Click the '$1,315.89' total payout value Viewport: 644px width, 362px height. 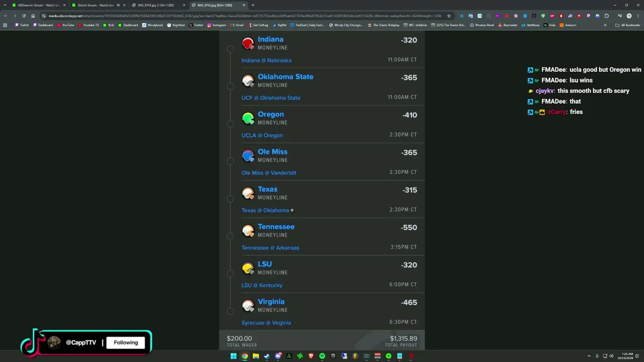click(x=404, y=338)
